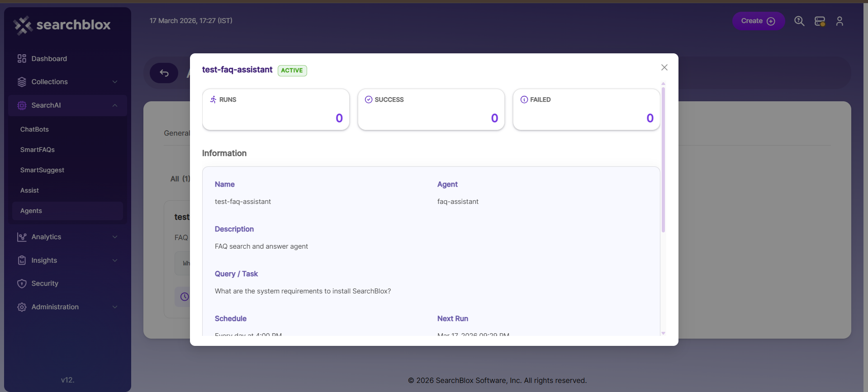Open the server status icon in header
The image size is (868, 392).
tap(820, 21)
